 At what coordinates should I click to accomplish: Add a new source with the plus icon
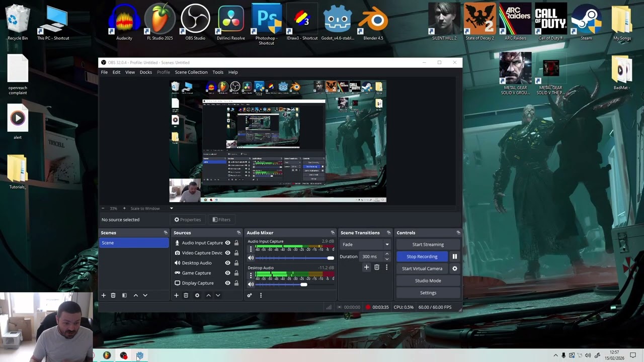pyautogui.click(x=176, y=295)
